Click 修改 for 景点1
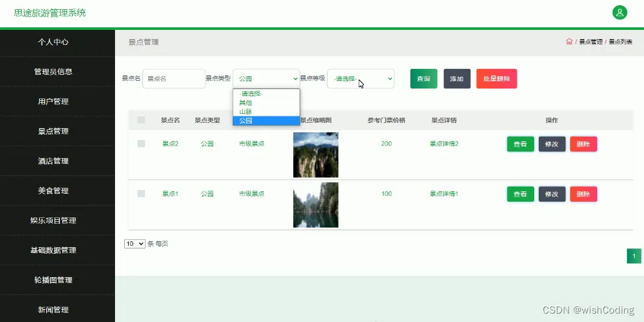 pyautogui.click(x=552, y=194)
